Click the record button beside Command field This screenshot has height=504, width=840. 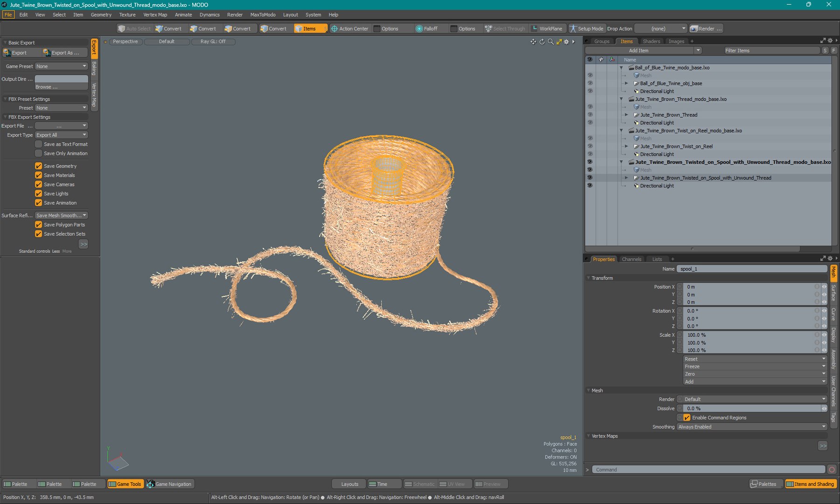(x=832, y=469)
